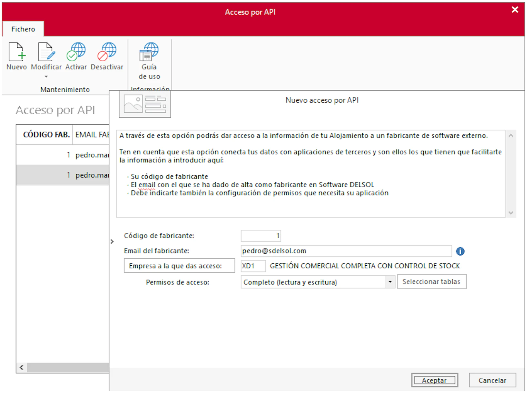Click Empresa a la que das acceso button
This screenshot has height=398, width=532.
click(x=179, y=266)
